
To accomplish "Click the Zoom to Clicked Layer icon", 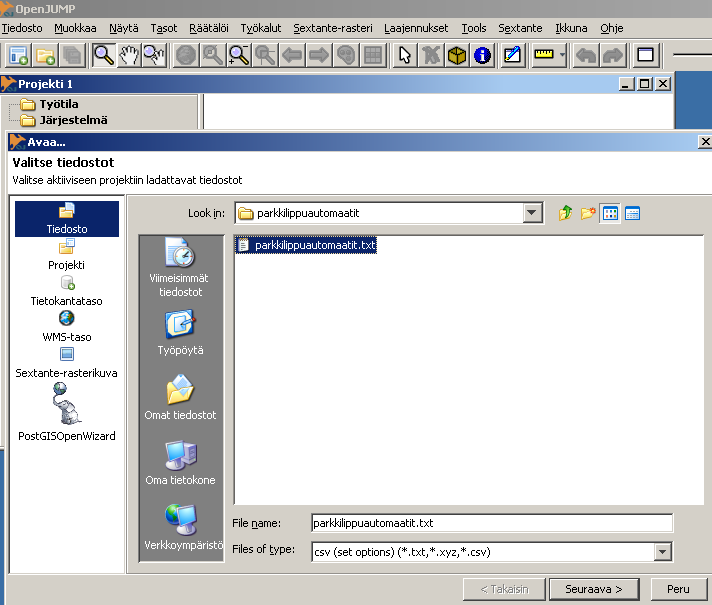I will pyautogui.click(x=266, y=55).
